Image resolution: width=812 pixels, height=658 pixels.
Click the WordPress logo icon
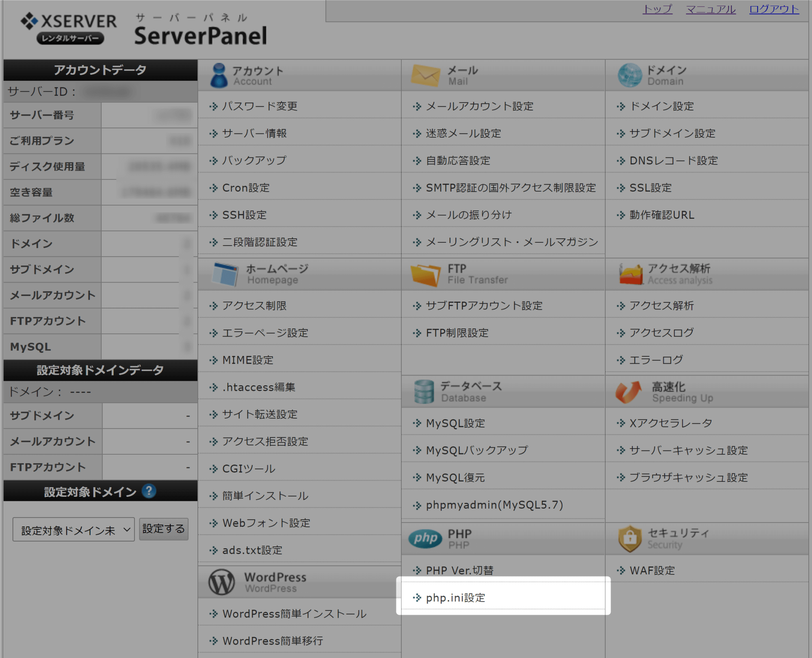(x=221, y=582)
